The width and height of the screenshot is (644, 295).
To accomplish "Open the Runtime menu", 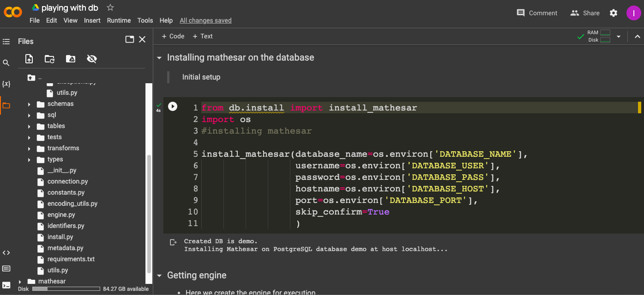I will [119, 20].
